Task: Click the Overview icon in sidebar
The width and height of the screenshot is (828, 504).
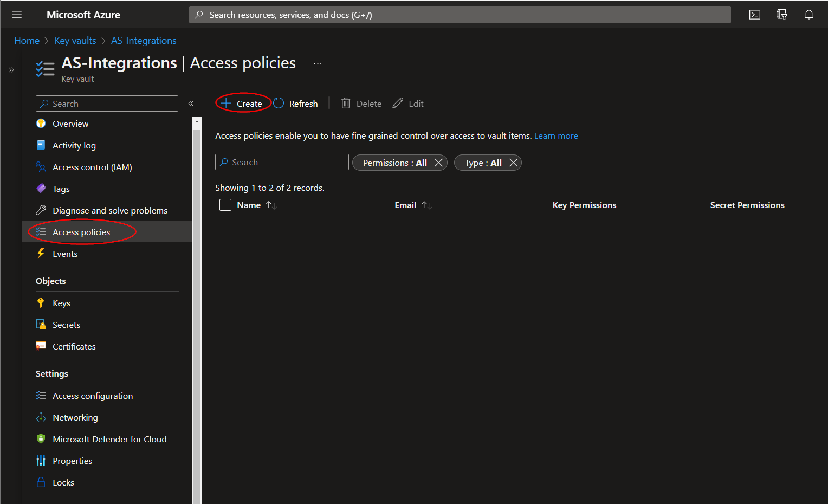Action: [x=41, y=124]
